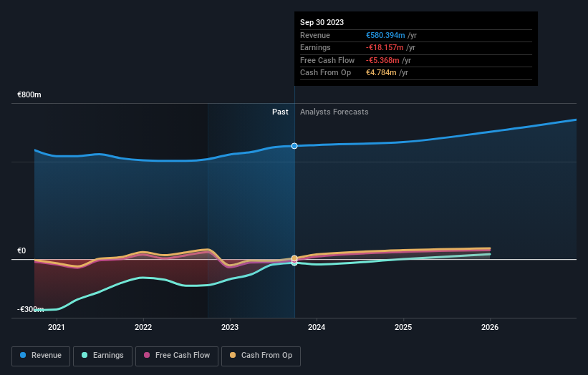This screenshot has height=375, width=588.
Task: Toggle the Earnings legend button
Action: pyautogui.click(x=102, y=356)
